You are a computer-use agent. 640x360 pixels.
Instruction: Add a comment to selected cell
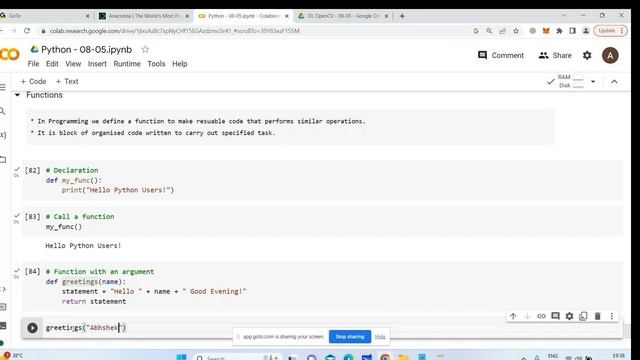[x=555, y=316]
